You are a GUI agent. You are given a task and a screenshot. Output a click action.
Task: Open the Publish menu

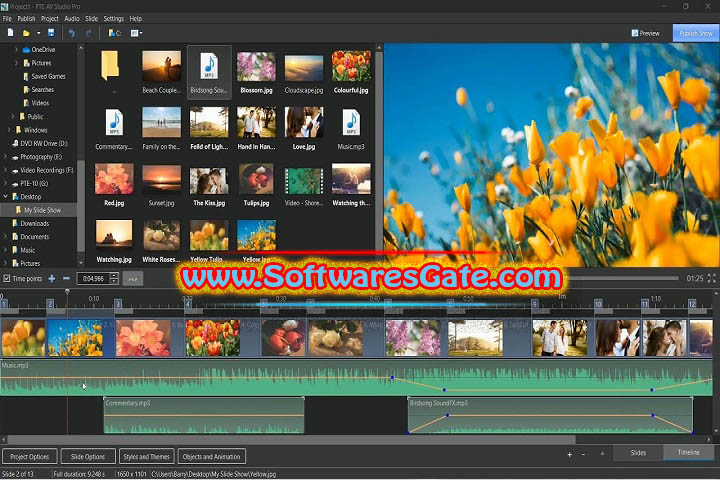point(26,18)
